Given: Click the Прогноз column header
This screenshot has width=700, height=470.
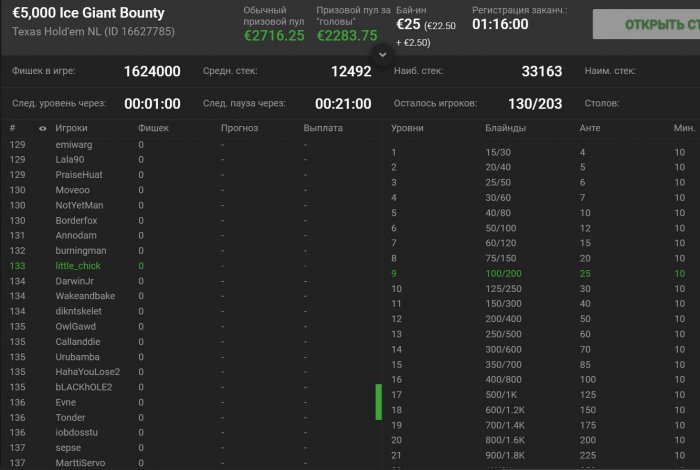Looking at the screenshot, I should pyautogui.click(x=239, y=128).
